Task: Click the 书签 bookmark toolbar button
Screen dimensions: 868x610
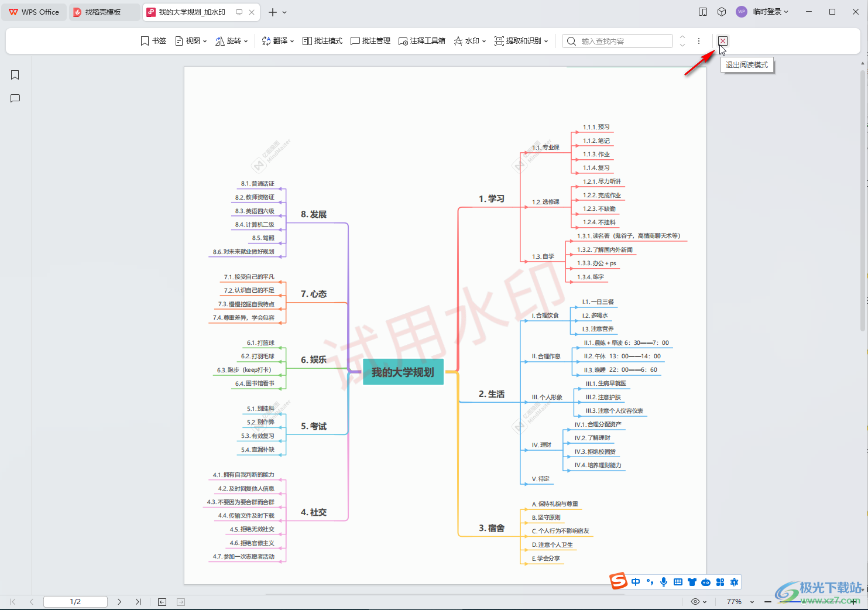Action: click(x=153, y=41)
